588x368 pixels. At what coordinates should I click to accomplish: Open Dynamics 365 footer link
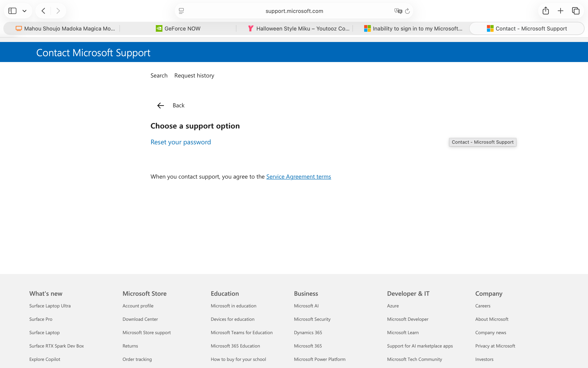click(x=308, y=332)
